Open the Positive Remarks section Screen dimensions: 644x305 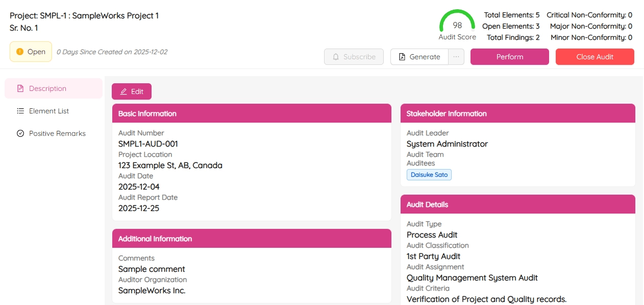click(56, 133)
